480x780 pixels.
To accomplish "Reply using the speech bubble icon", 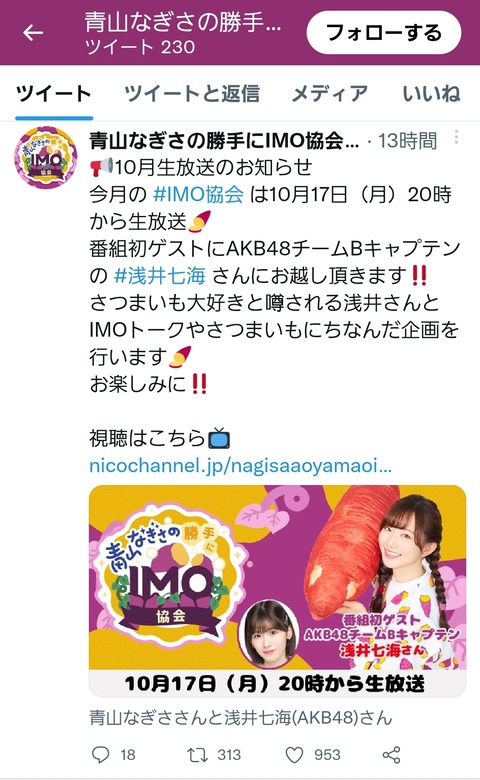I will pos(101,755).
